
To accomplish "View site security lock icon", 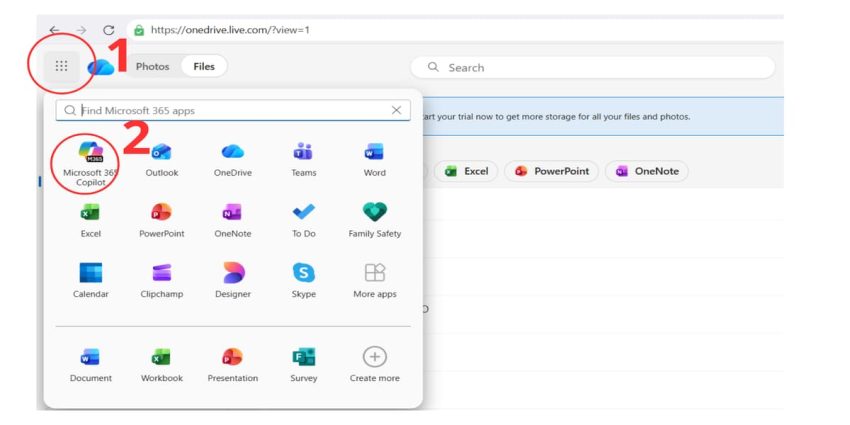I will pos(139,30).
